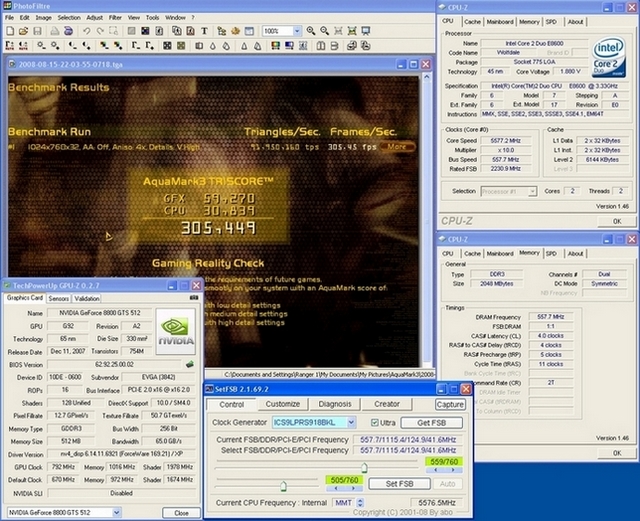This screenshot has width=640, height=521.
Task: Click the 505/760 FSB slider thumb
Action: (283, 486)
